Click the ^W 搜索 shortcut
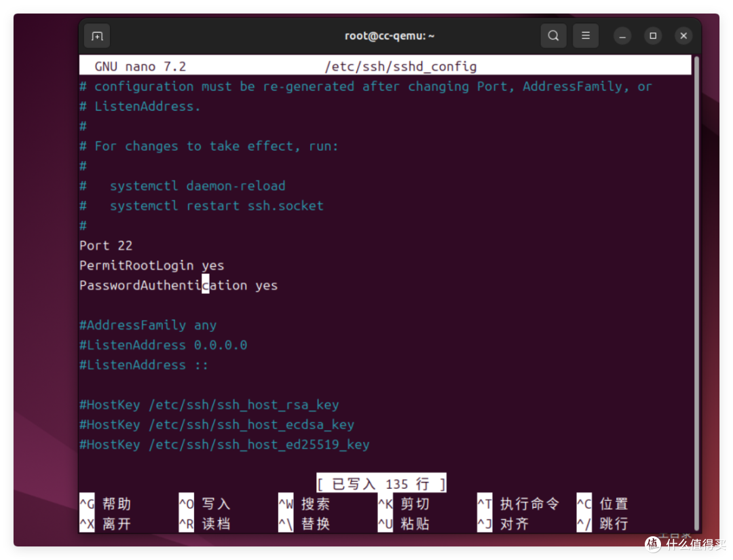This screenshot has width=733, height=560. (x=305, y=504)
